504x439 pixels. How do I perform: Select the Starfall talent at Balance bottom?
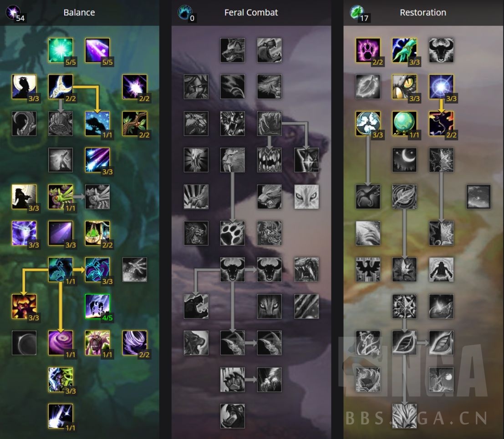61,416
